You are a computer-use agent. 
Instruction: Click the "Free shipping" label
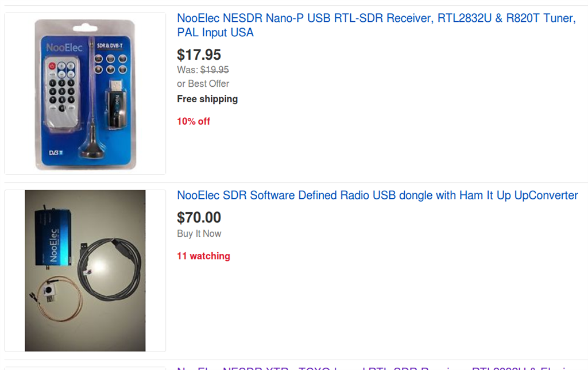click(x=207, y=99)
